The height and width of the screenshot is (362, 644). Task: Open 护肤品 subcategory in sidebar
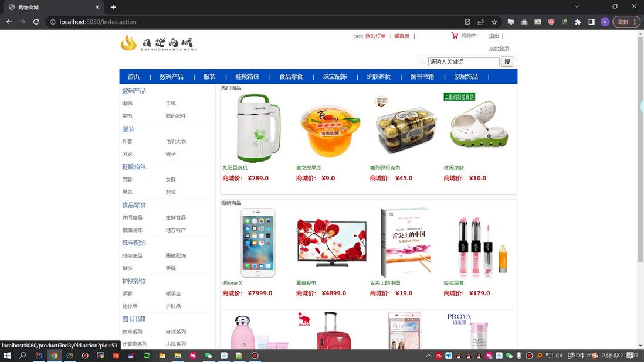(x=173, y=306)
